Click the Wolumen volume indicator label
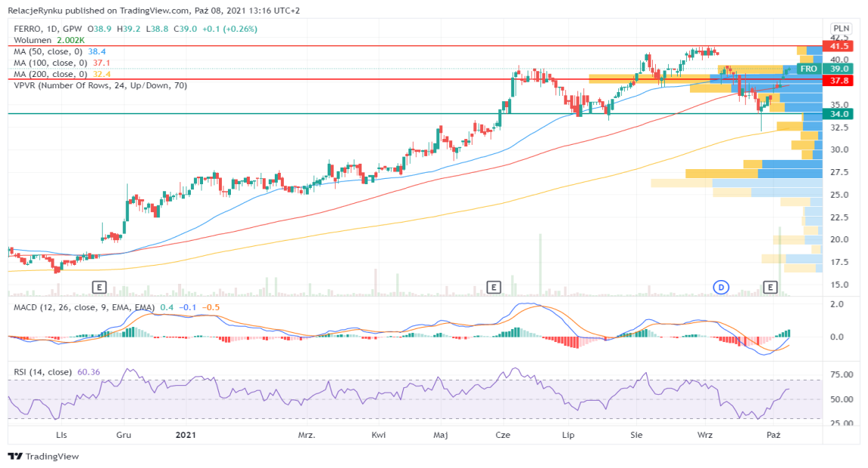The image size is (868, 468). 33,40
